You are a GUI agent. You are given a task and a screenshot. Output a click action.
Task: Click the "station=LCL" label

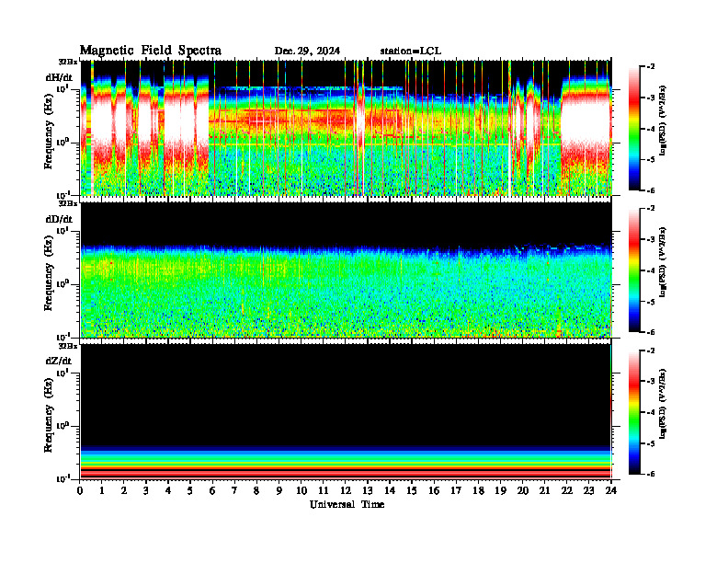click(x=411, y=51)
